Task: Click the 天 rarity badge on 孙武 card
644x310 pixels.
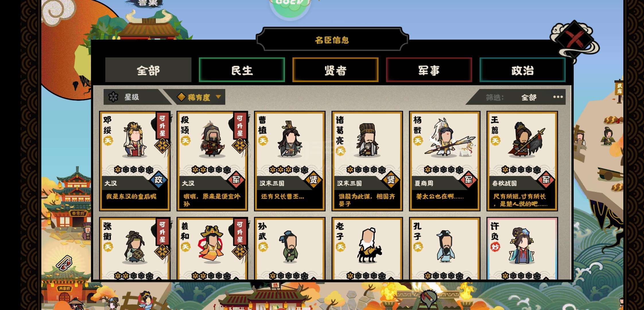Action: click(263, 247)
